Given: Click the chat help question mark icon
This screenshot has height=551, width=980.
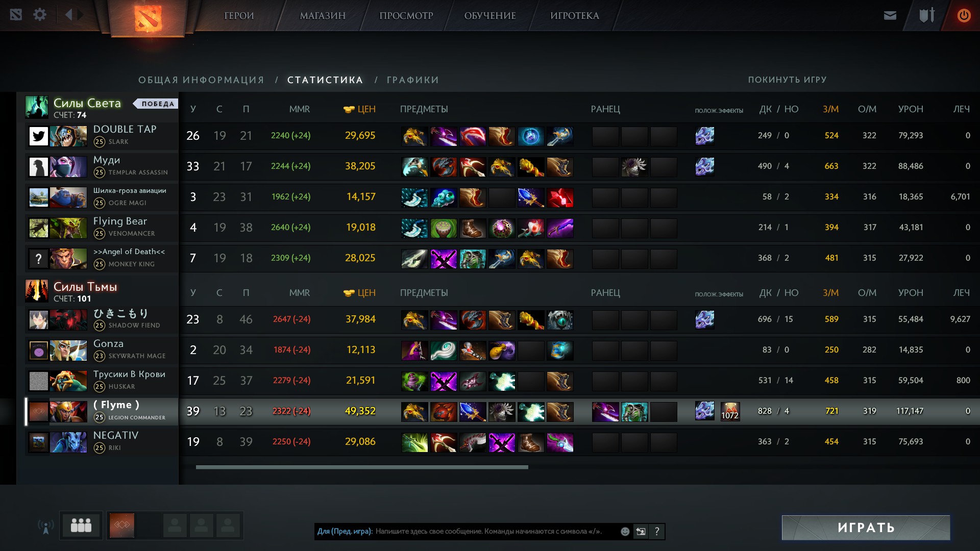Looking at the screenshot, I should [657, 532].
